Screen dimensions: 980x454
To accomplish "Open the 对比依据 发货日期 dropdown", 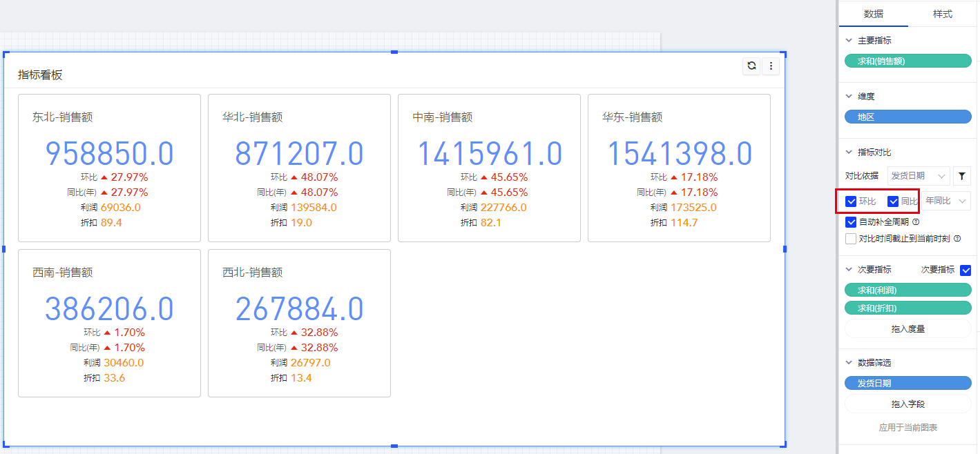I will click(918, 176).
